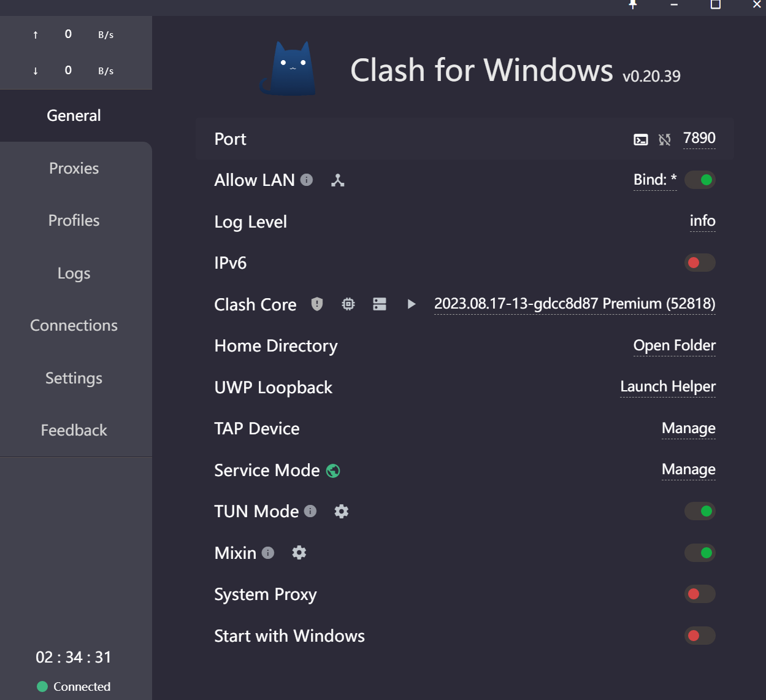Pin the window with the pin icon
Screen dimensions: 766x700
633,4
